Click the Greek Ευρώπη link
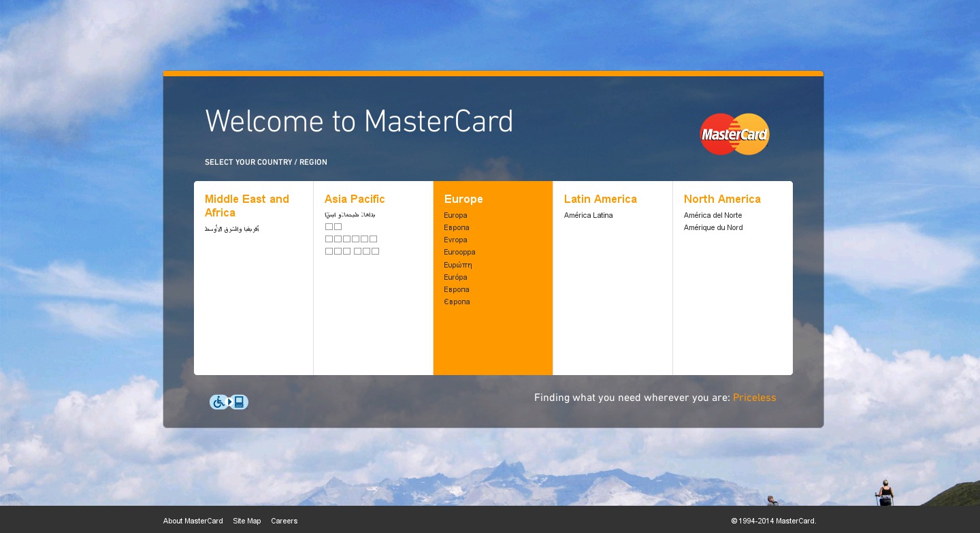This screenshot has height=533, width=980. coord(457,265)
